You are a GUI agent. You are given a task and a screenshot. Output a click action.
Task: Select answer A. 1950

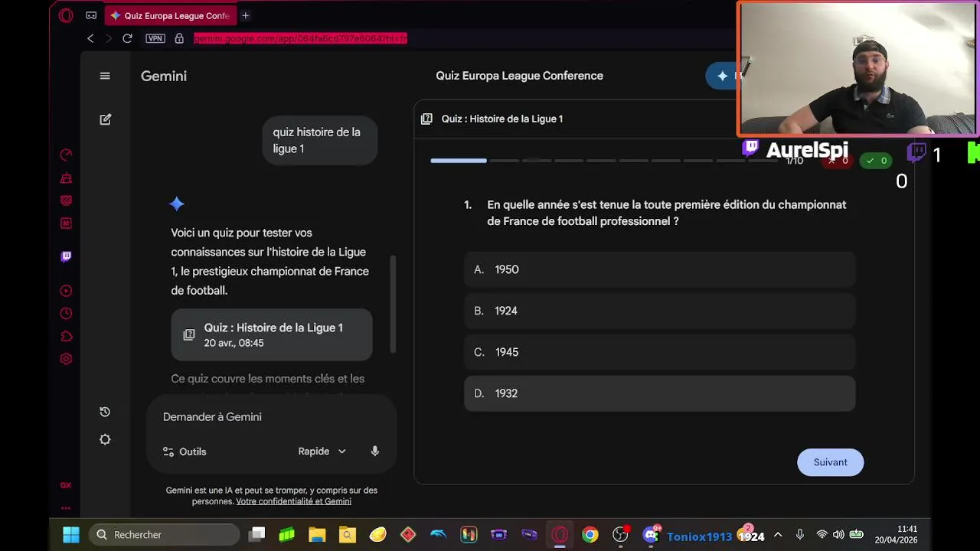659,269
